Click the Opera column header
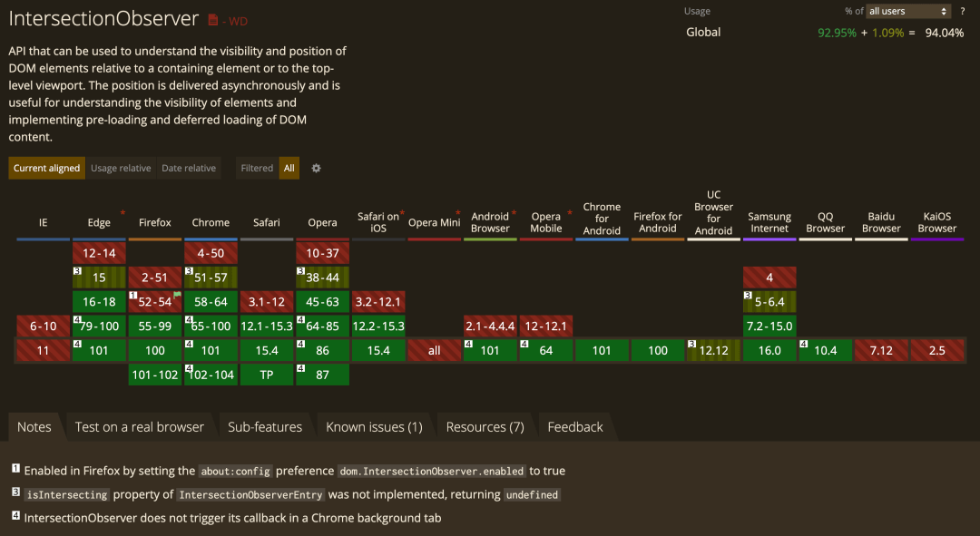This screenshot has height=536, width=980. (322, 222)
